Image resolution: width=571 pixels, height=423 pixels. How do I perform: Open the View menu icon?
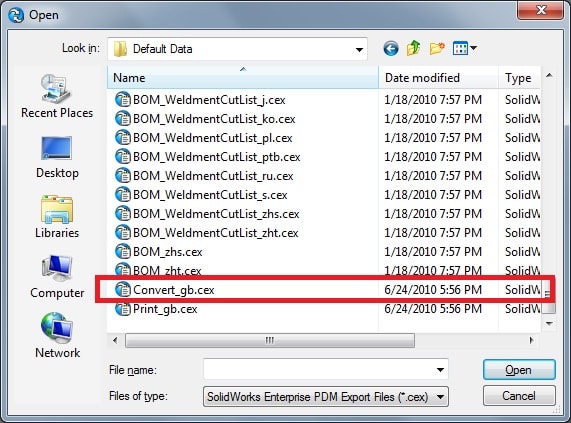(x=464, y=48)
